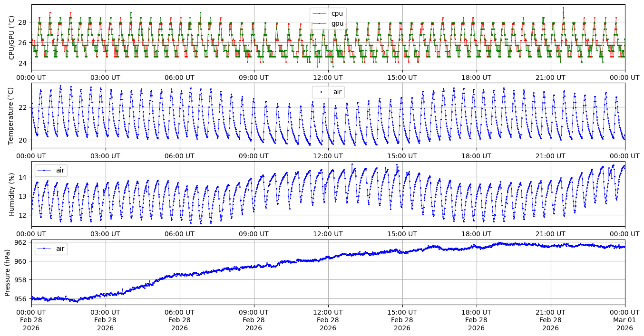Select the blue air marker in Pressure legend
Viewport: 644px width, 336px height.
click(x=44, y=249)
